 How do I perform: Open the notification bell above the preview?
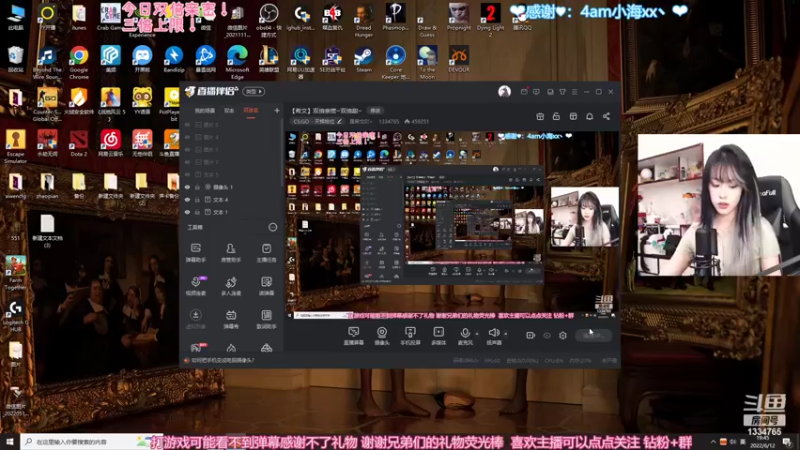coord(589,116)
